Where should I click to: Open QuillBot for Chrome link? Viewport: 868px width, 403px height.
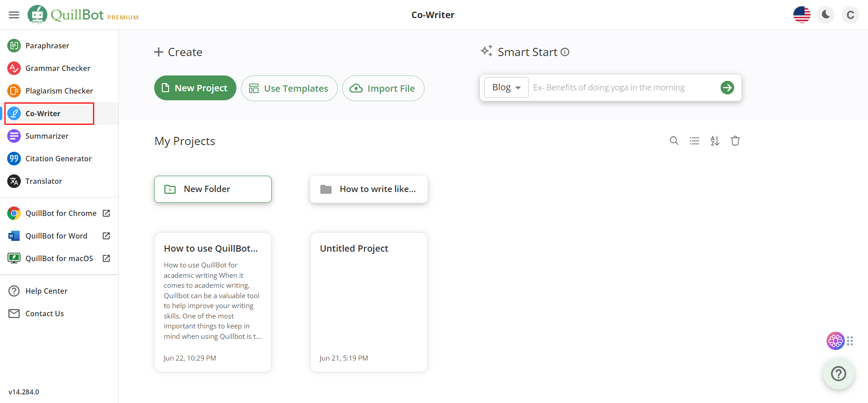pos(59,213)
